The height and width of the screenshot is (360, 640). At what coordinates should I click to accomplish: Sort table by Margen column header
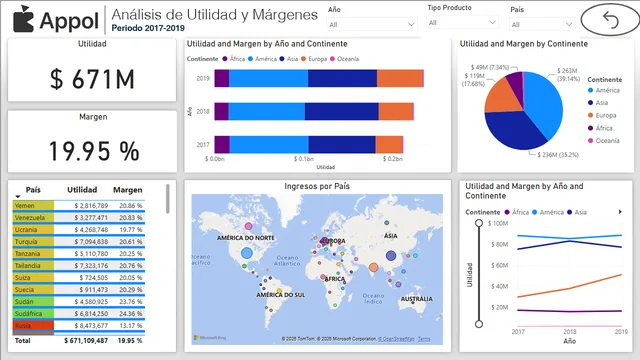(x=127, y=190)
